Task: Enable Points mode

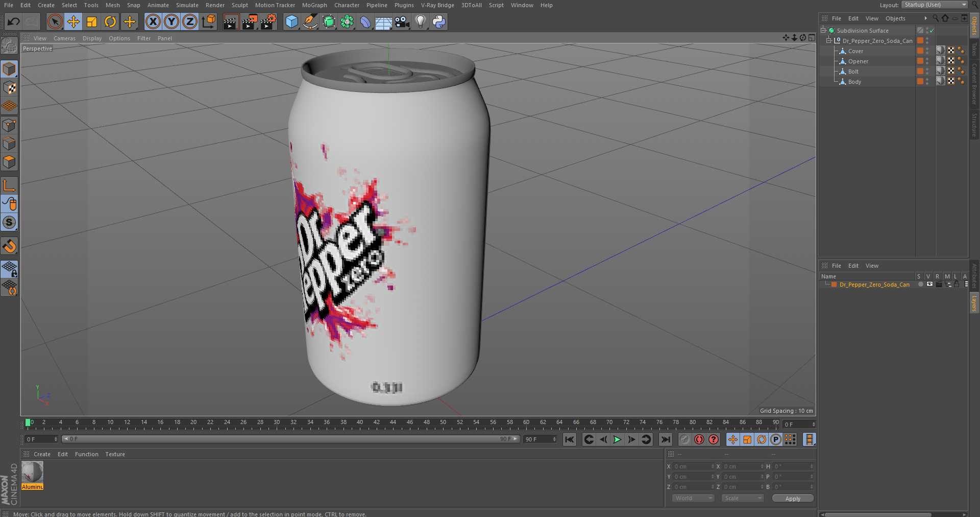Action: point(9,125)
